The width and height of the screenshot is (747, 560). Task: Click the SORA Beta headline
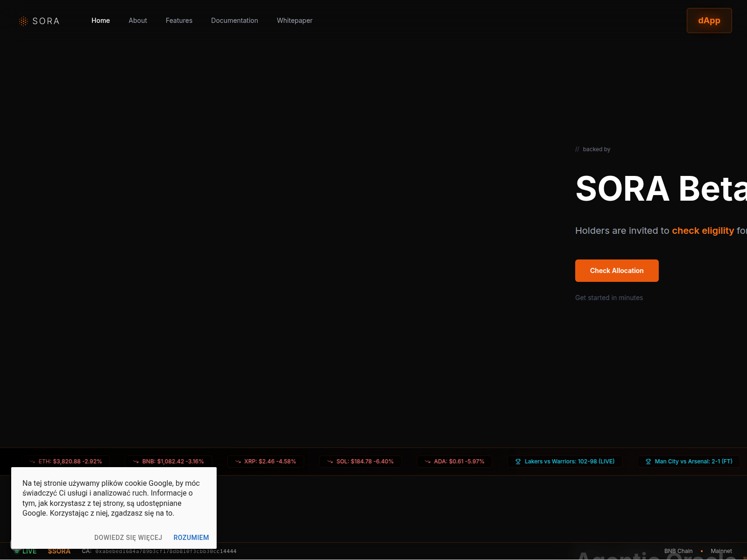[x=661, y=189]
